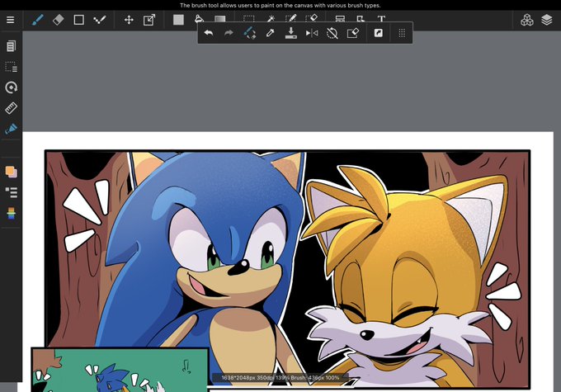
Task: Toggle brush and eraser switch
Action: 250,33
